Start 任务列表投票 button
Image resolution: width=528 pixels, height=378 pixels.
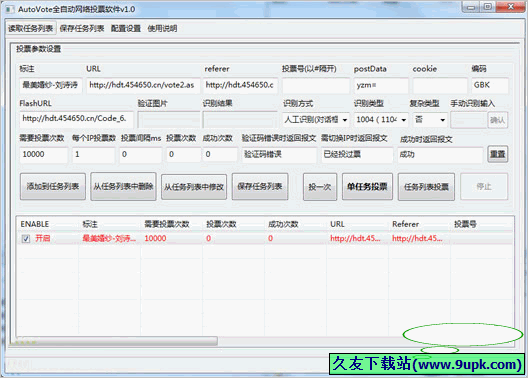(426, 187)
